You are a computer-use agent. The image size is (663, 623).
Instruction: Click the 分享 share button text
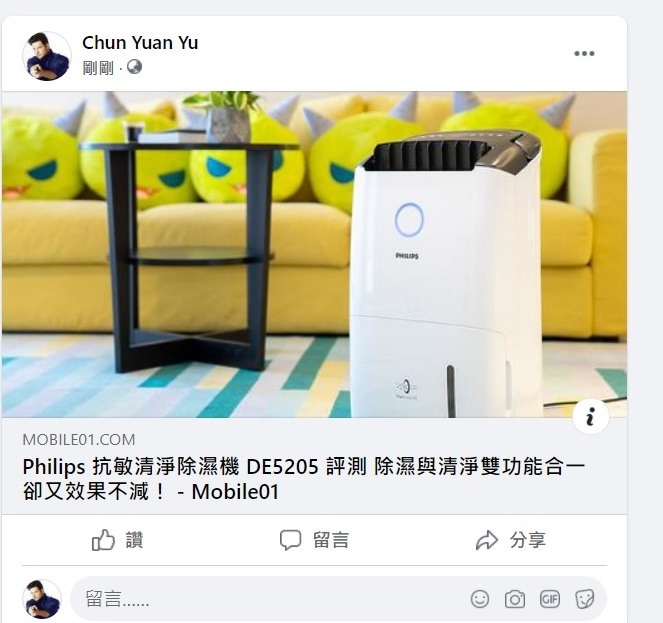(x=528, y=540)
